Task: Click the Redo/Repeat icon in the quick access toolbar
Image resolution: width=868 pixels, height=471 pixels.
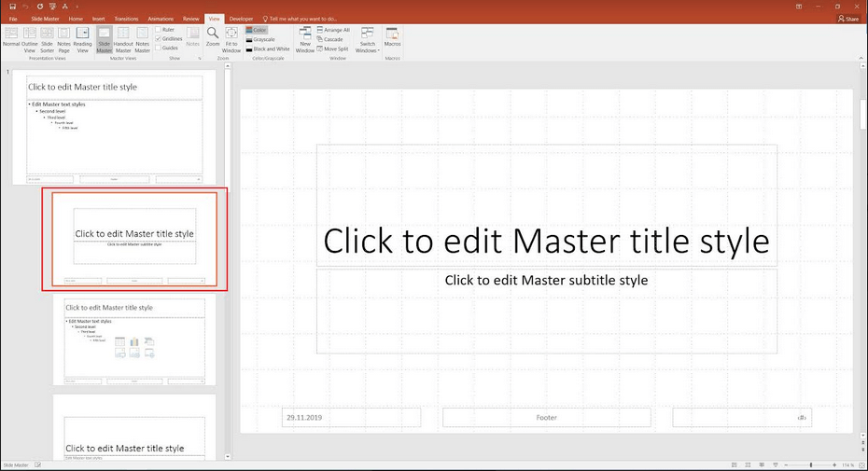Action: pos(39,7)
